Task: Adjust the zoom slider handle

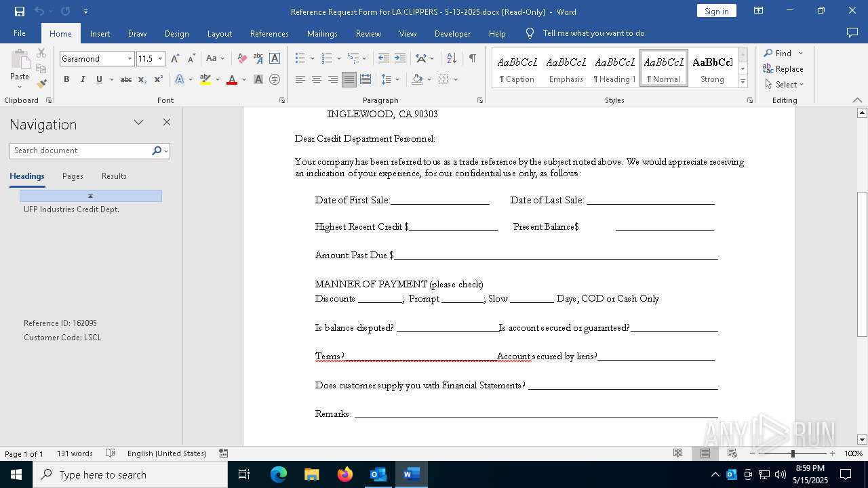Action: 793,453
